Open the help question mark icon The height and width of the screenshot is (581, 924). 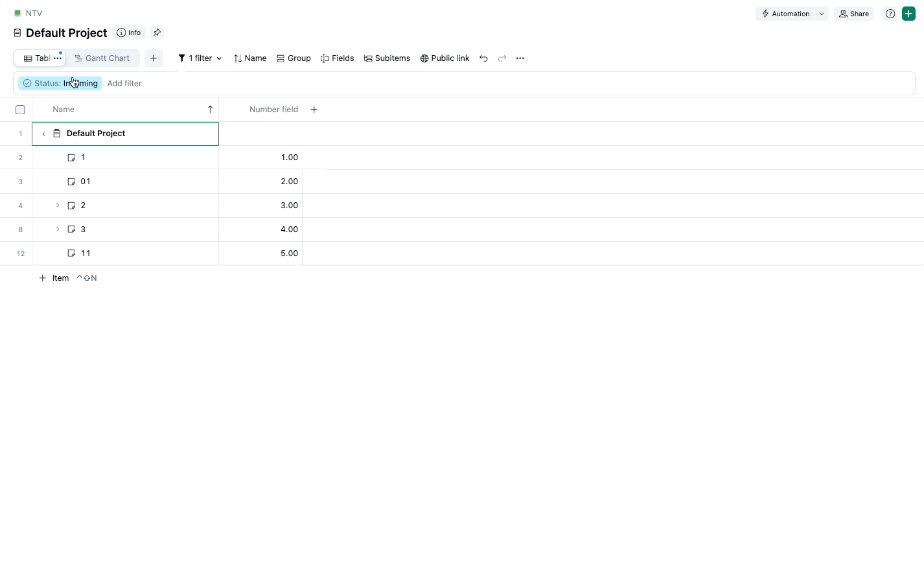coord(890,13)
